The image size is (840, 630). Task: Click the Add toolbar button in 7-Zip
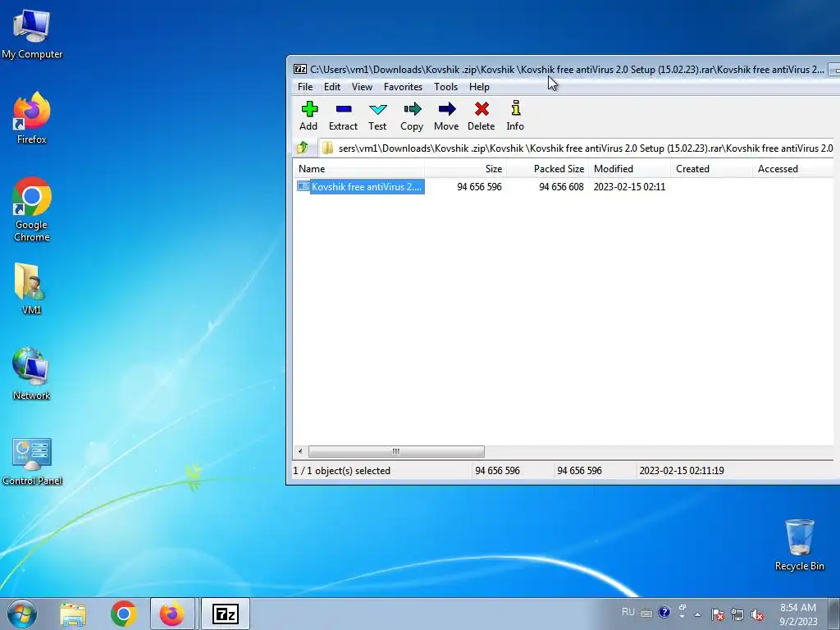pyautogui.click(x=308, y=116)
